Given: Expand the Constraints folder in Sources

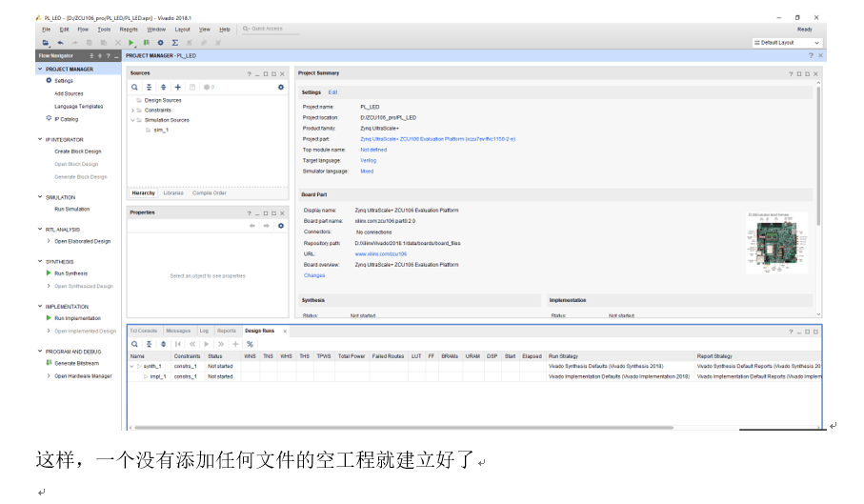Looking at the screenshot, I should coord(132,111).
